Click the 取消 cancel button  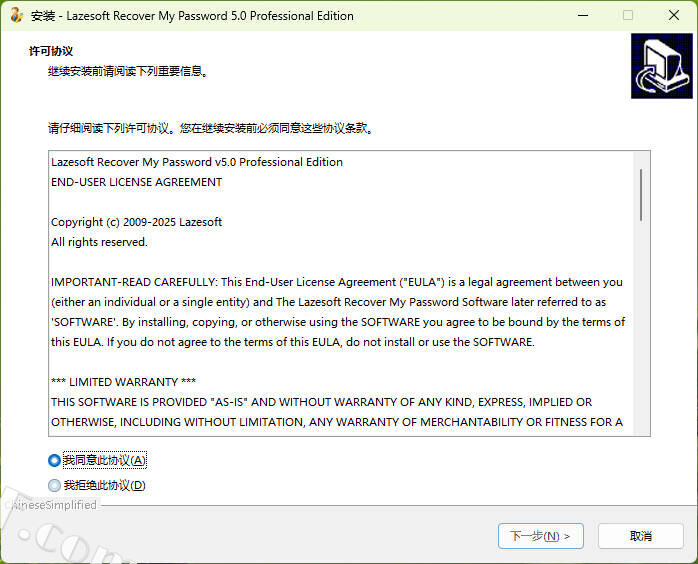click(641, 536)
